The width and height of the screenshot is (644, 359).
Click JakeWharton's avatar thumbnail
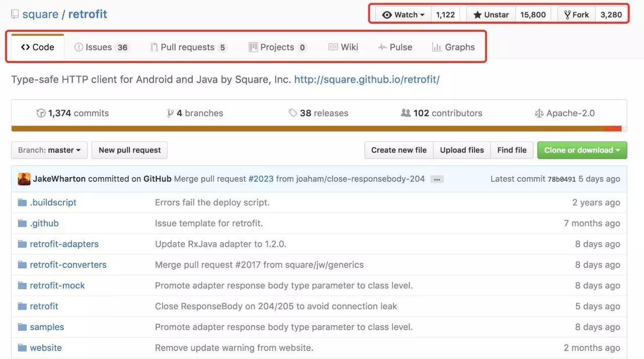click(24, 179)
